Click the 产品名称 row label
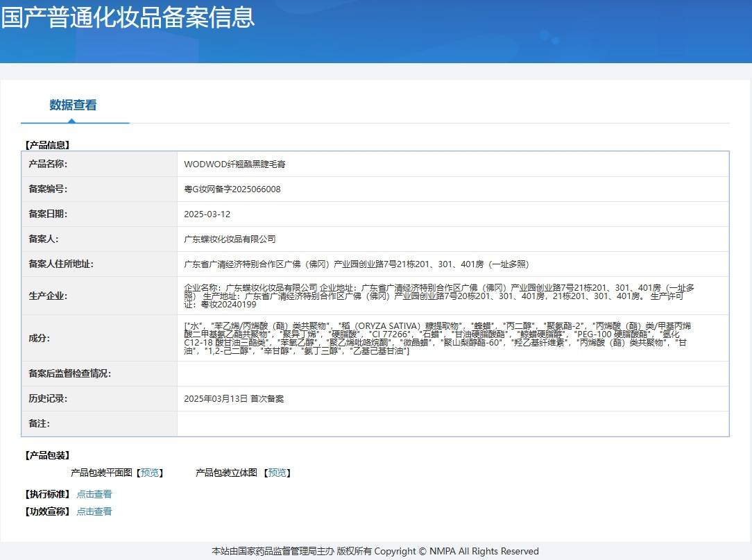The height and width of the screenshot is (560, 752). [x=48, y=164]
